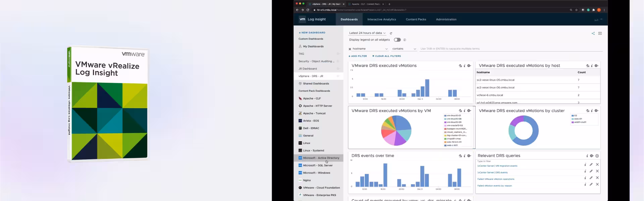Viewport: 644px width, 201px height.
Task: Click the presentation mode icon
Action: [x=600, y=33]
